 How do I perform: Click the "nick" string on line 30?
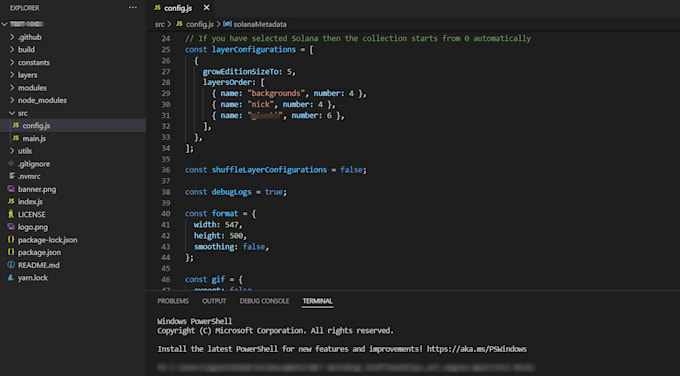click(261, 105)
